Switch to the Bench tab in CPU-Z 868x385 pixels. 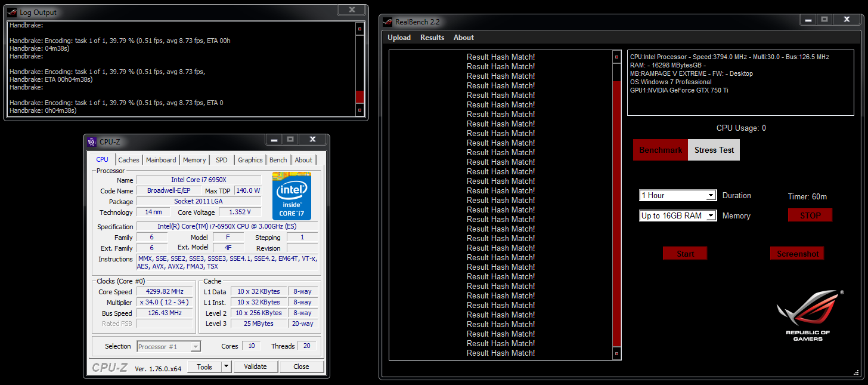278,159
